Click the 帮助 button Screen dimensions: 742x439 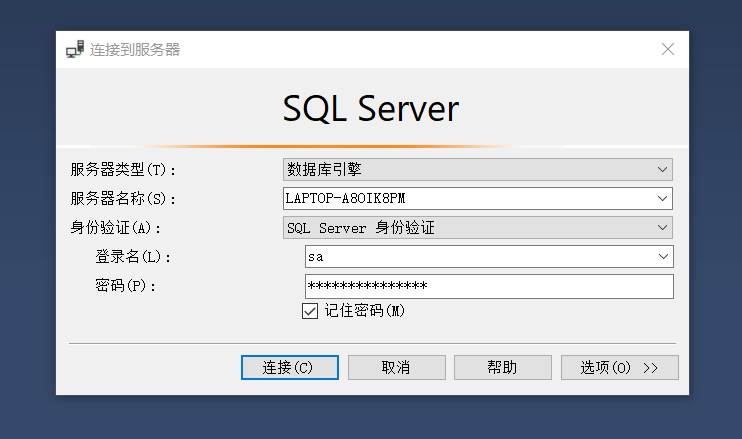(x=503, y=368)
